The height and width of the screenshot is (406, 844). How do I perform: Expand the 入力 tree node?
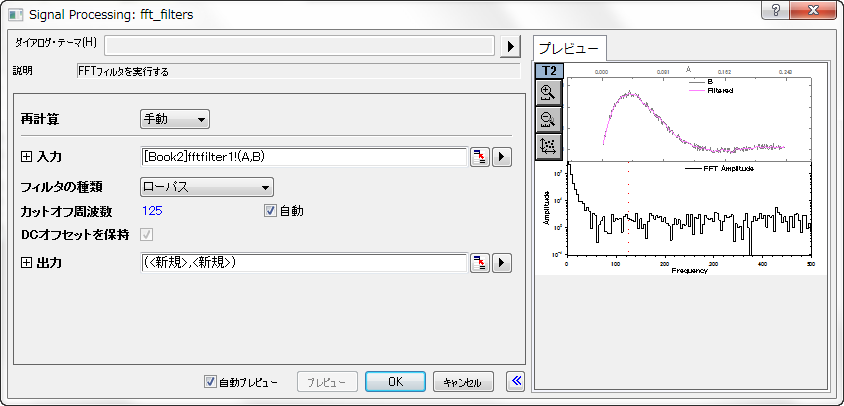coord(26,157)
